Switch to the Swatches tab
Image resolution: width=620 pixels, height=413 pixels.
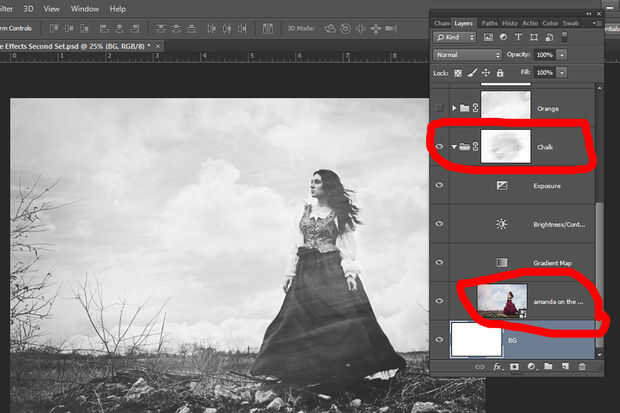pyautogui.click(x=571, y=23)
